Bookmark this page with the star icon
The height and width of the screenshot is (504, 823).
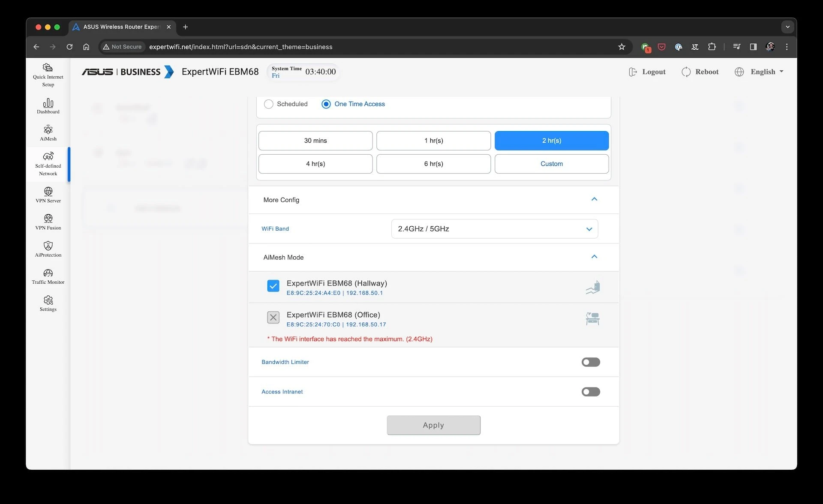[622, 47]
